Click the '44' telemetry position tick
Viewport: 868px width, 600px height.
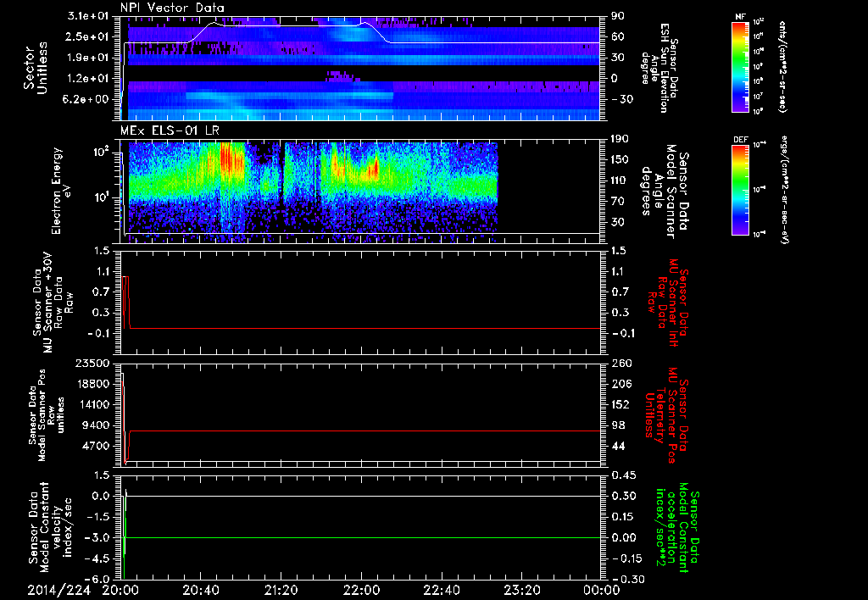click(x=618, y=446)
